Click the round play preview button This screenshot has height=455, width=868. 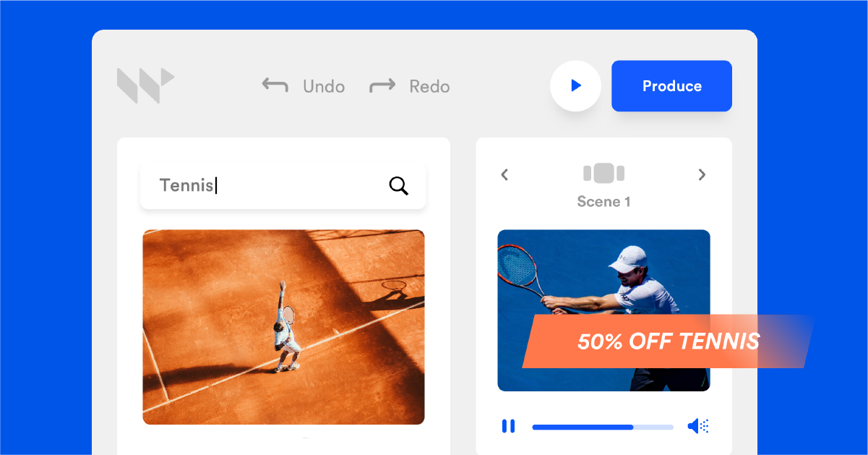tap(575, 85)
